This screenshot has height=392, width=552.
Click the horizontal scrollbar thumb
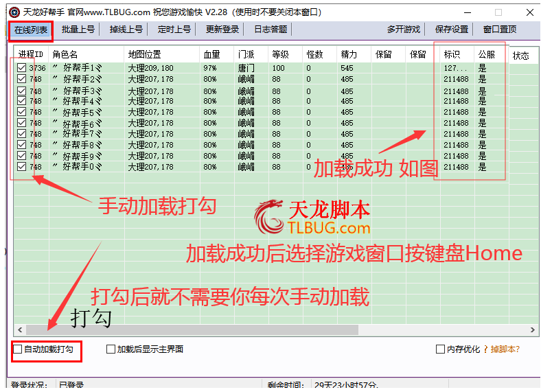pos(192,330)
